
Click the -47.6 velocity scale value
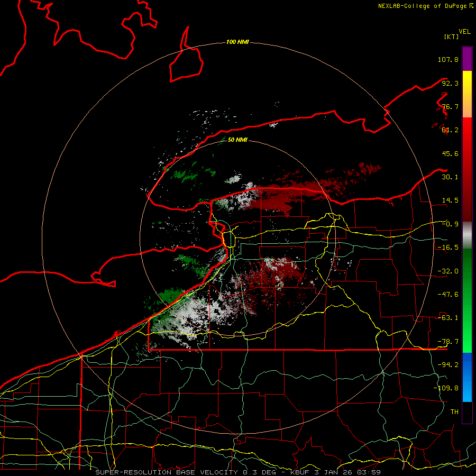pos(448,295)
